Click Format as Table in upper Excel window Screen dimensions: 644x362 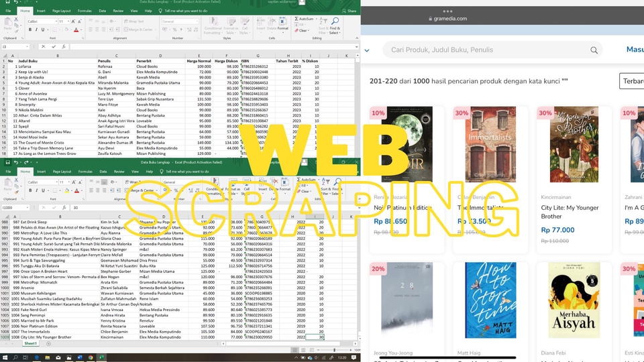tap(231, 26)
